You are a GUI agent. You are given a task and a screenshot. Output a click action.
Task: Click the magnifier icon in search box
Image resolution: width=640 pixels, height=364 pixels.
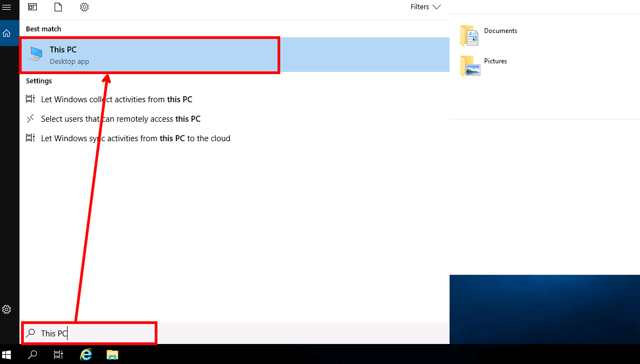31,333
